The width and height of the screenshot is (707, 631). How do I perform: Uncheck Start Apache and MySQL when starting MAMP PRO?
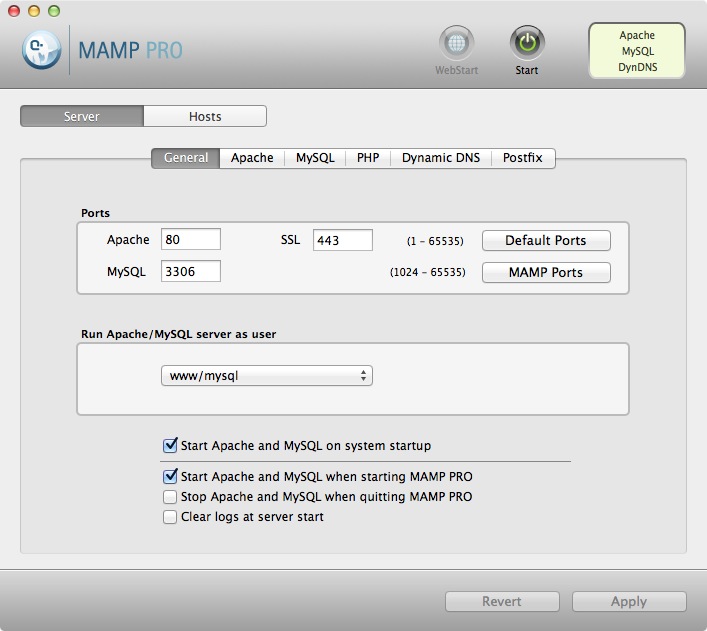click(x=170, y=476)
